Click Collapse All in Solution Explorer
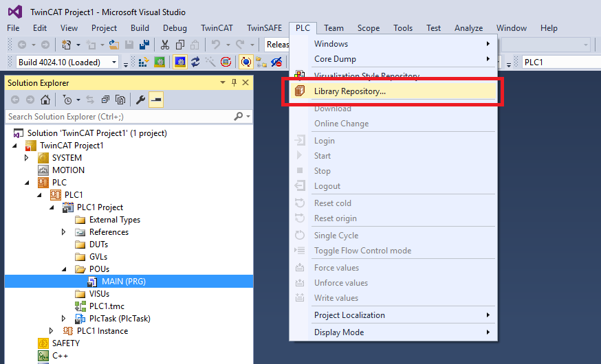Screen dimensions: 601x364 point(106,100)
